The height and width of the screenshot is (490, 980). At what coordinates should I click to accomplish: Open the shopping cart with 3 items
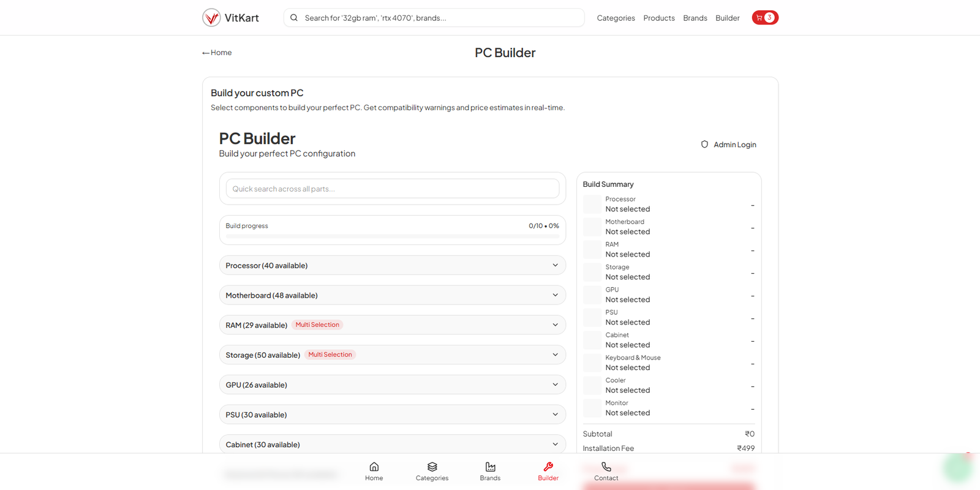click(765, 18)
